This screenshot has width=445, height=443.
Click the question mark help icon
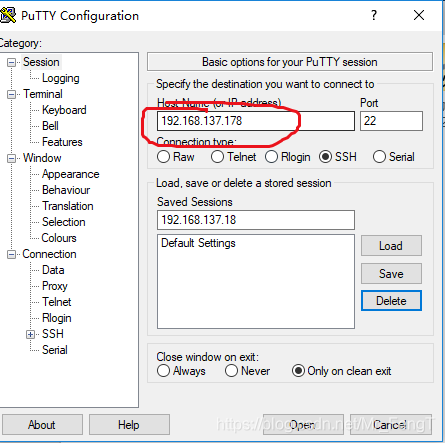[x=374, y=15]
